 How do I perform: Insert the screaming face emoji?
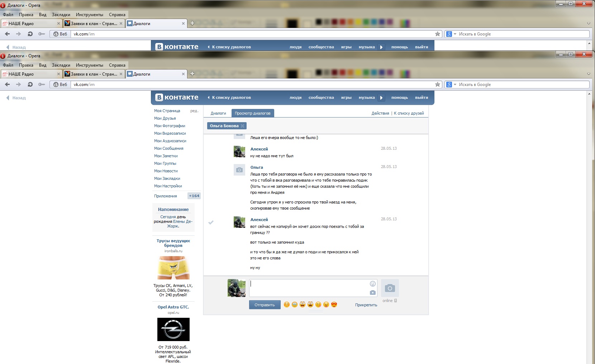click(x=310, y=305)
